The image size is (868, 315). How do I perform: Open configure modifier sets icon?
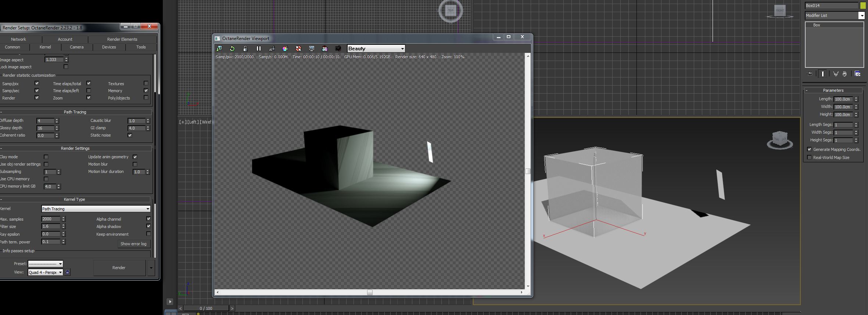pyautogui.click(x=857, y=74)
